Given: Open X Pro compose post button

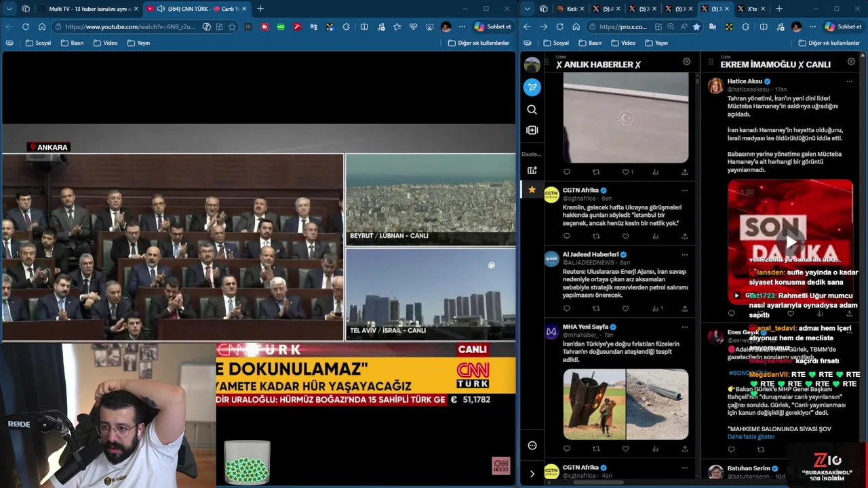Looking at the screenshot, I should click(532, 87).
